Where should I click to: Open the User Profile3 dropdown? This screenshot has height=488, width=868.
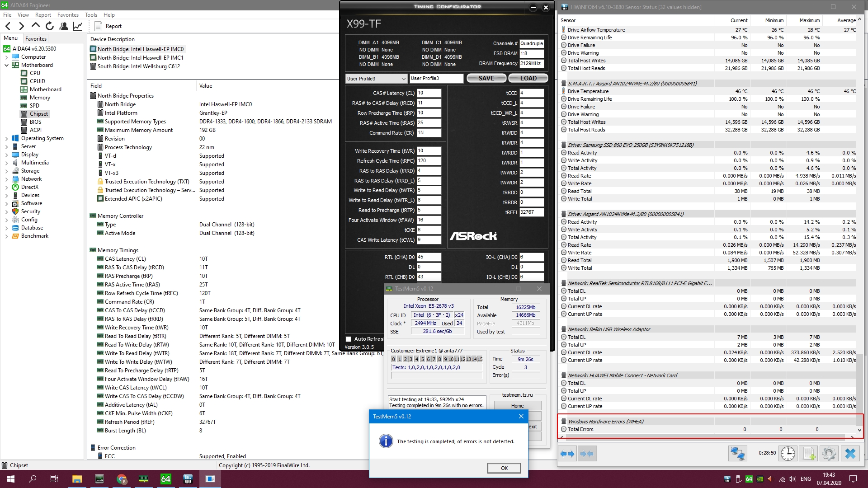tap(376, 79)
